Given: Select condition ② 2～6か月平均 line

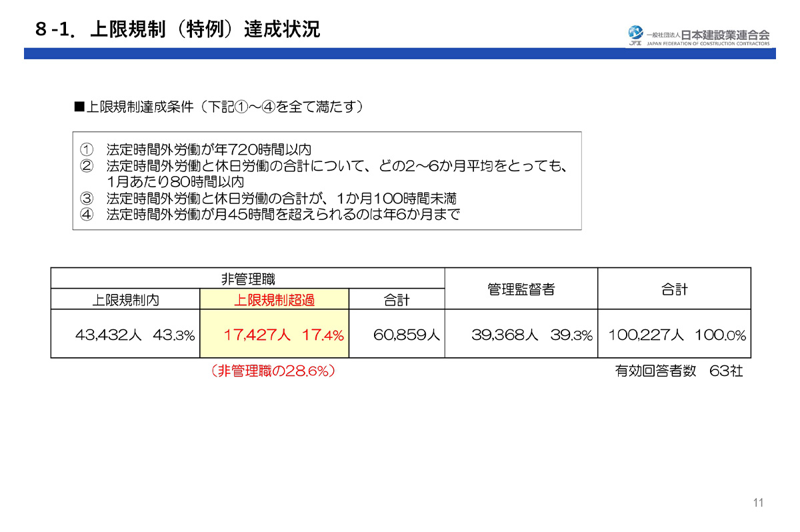Looking at the screenshot, I should pyautogui.click(x=324, y=165).
